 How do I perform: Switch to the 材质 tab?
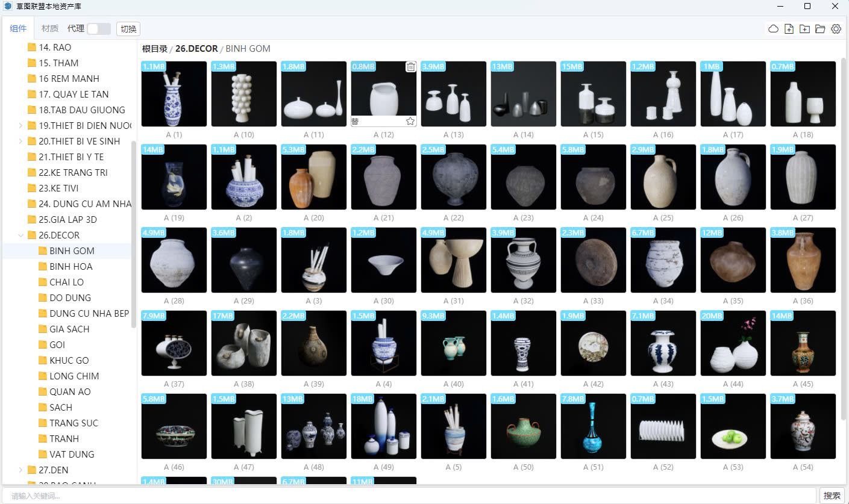(50, 29)
